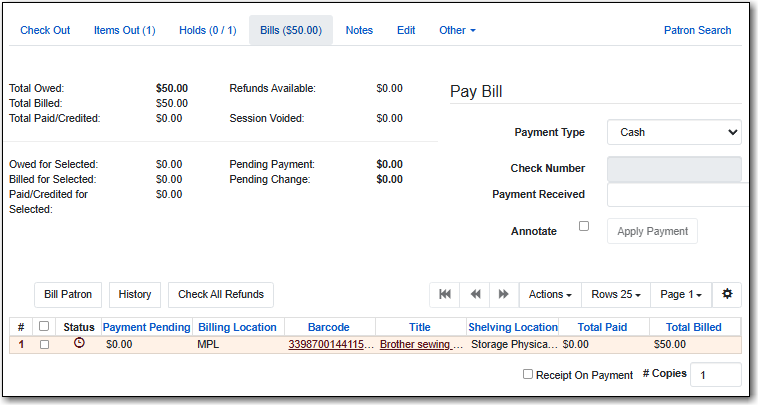Jump to first page of bills grid
Viewport: 758px width, 405px height.
click(445, 294)
